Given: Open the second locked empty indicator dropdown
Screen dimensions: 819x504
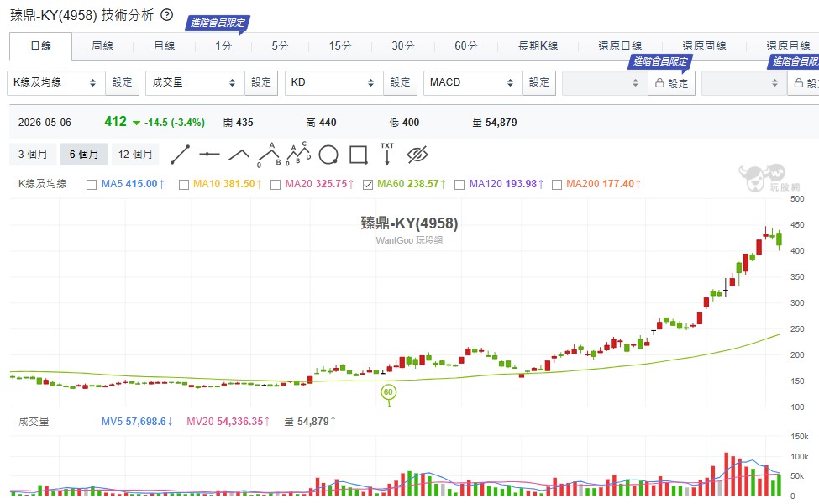Looking at the screenshot, I should click(x=744, y=83).
